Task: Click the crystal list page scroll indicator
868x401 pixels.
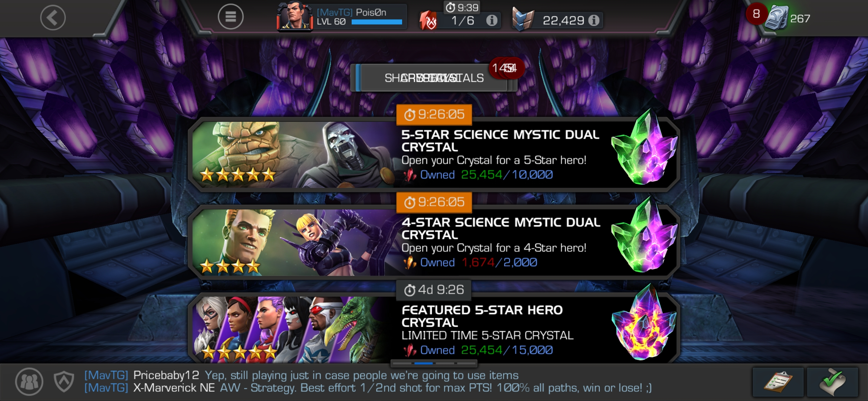Action: point(434,363)
